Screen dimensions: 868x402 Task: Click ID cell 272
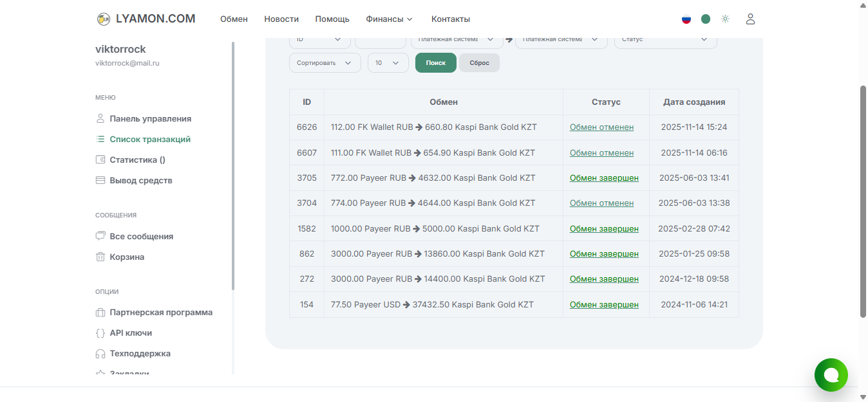pyautogui.click(x=307, y=279)
